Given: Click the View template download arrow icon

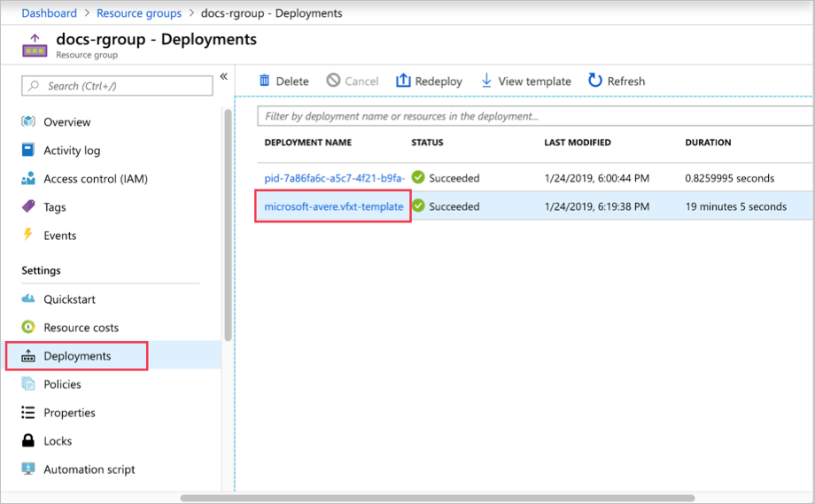Looking at the screenshot, I should coord(486,80).
